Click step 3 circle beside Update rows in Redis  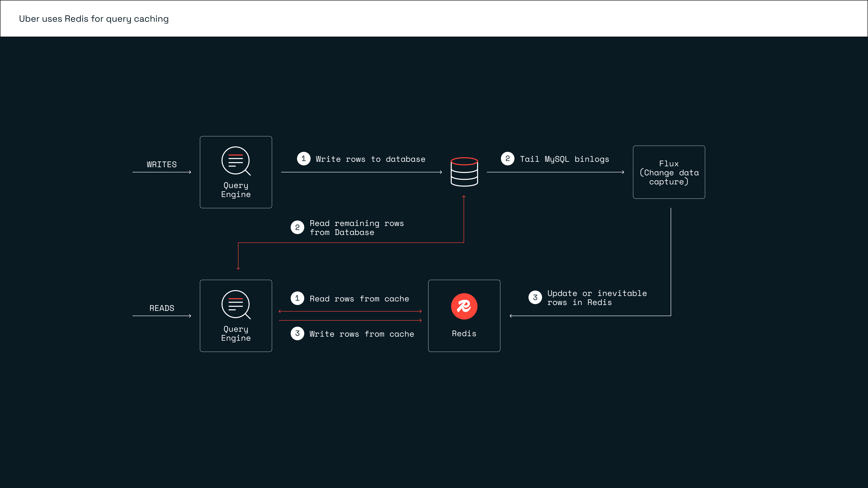[x=535, y=297]
